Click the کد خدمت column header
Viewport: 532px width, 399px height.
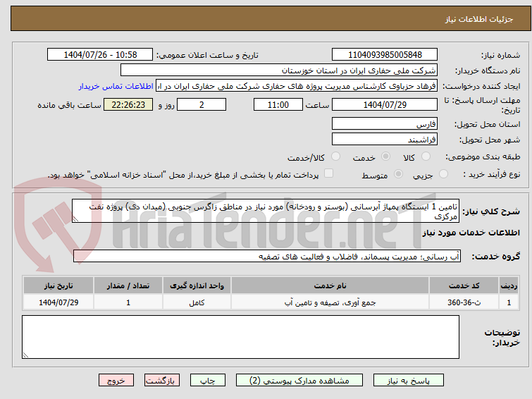pyautogui.click(x=464, y=286)
